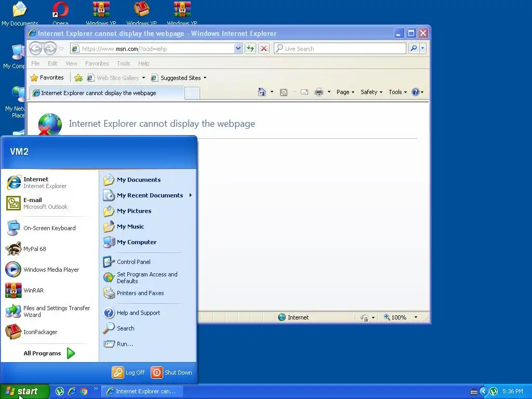Viewport: 532px width, 399px height.
Task: Go forward with IE Forward button
Action: [x=50, y=48]
